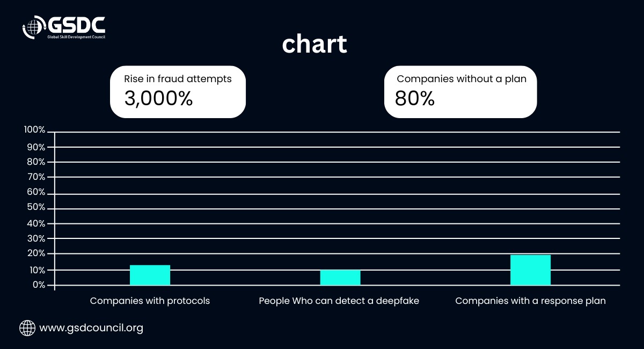Click the 50% y-axis tick label
The image size is (644, 349).
point(36,208)
